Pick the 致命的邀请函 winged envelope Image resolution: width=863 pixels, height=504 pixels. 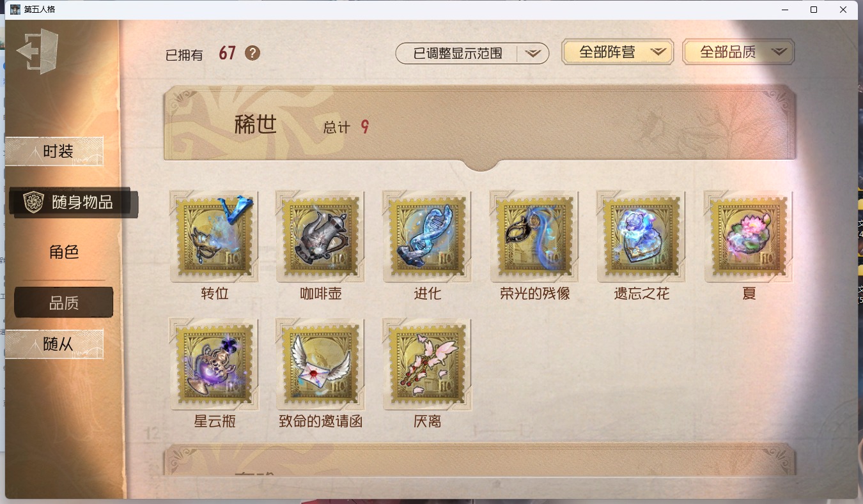(x=320, y=364)
